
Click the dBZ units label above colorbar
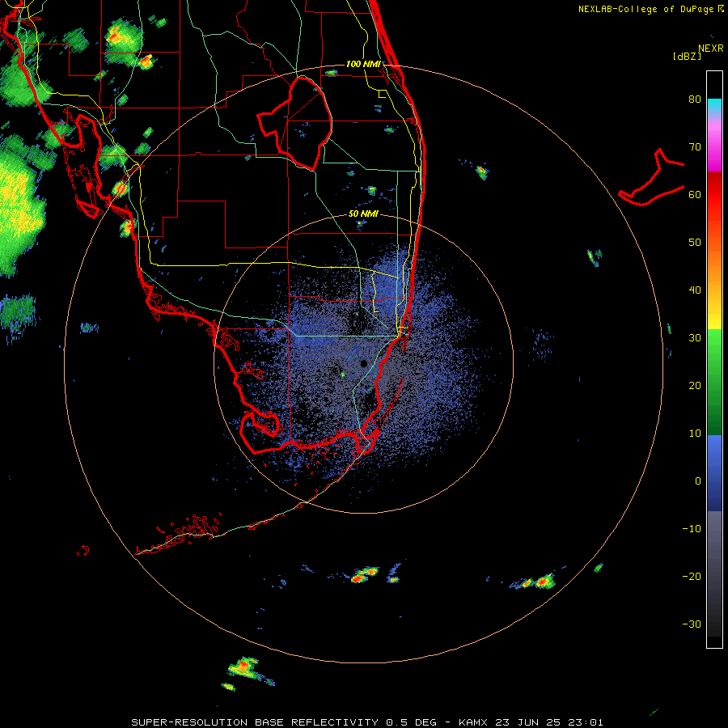tap(687, 56)
